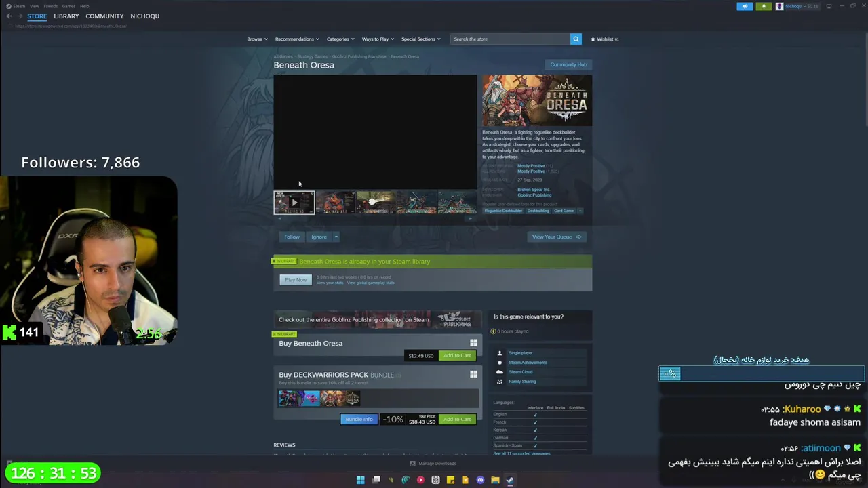This screenshot has width=868, height=488.
Task: Switch to the COMMUNITY tab
Action: [x=104, y=16]
